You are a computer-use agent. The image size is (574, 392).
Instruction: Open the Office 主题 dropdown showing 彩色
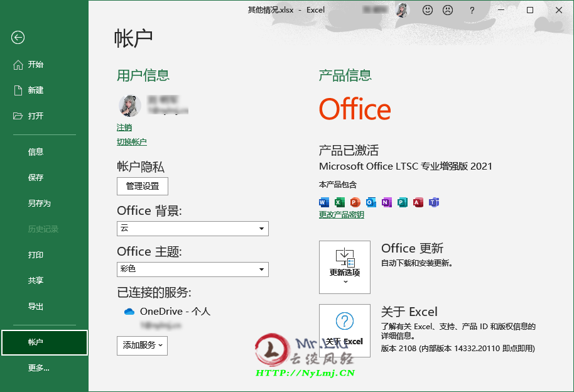click(x=193, y=269)
